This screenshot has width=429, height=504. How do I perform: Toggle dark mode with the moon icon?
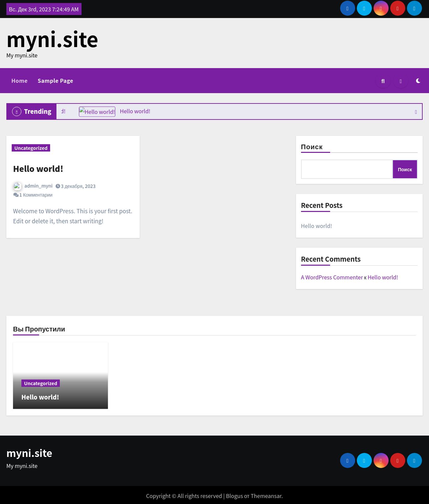pos(418,81)
